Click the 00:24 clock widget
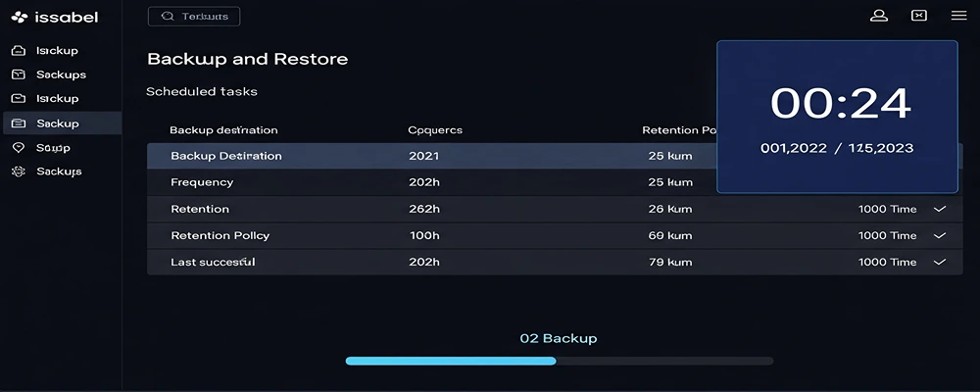 (837, 117)
